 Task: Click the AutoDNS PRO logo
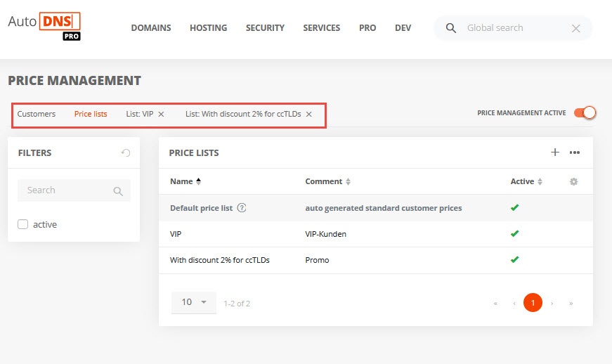tap(44, 26)
